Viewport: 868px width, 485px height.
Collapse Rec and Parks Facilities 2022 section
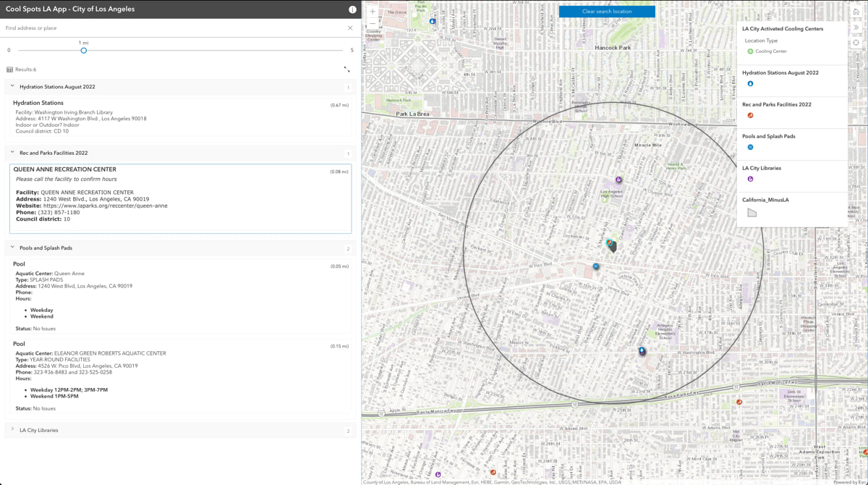tap(12, 153)
